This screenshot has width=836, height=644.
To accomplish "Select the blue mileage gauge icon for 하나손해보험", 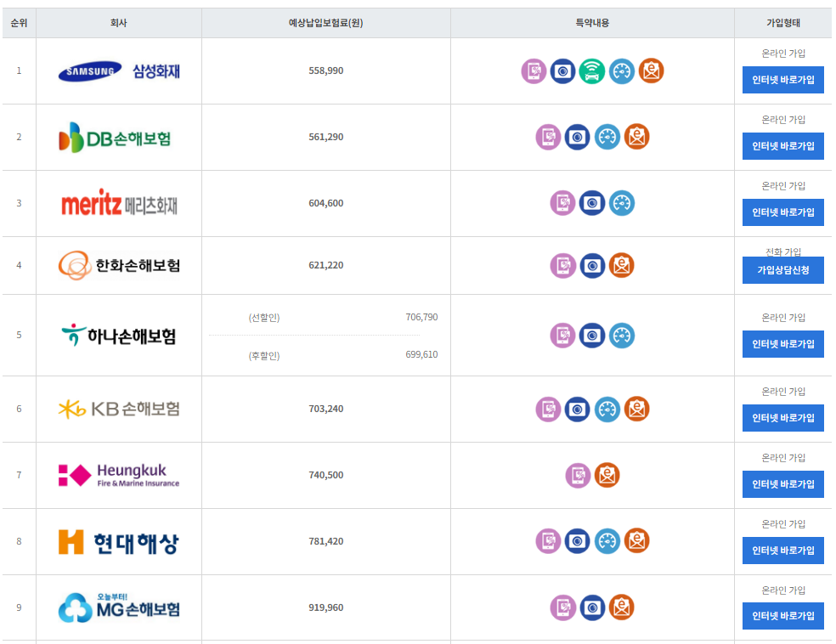I will [622, 336].
